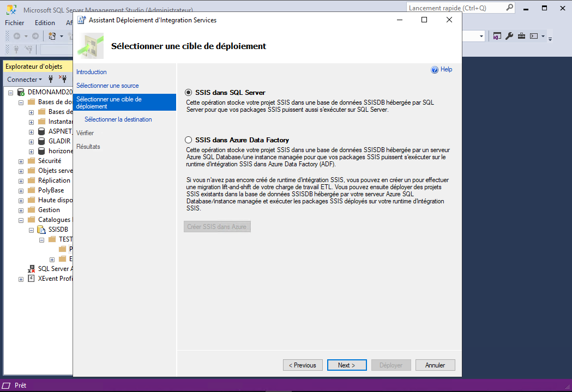Image resolution: width=572 pixels, height=392 pixels.
Task: Open the Help link in wizard
Action: point(446,69)
